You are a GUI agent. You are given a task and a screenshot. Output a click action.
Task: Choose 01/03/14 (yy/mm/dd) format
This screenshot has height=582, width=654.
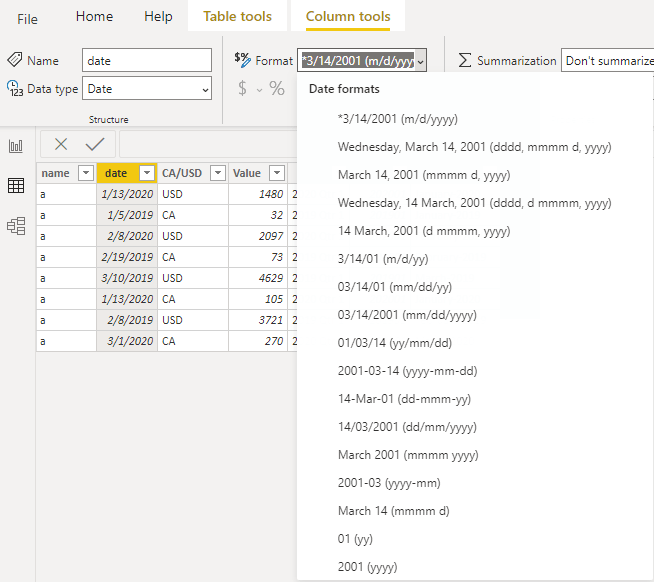point(475,343)
